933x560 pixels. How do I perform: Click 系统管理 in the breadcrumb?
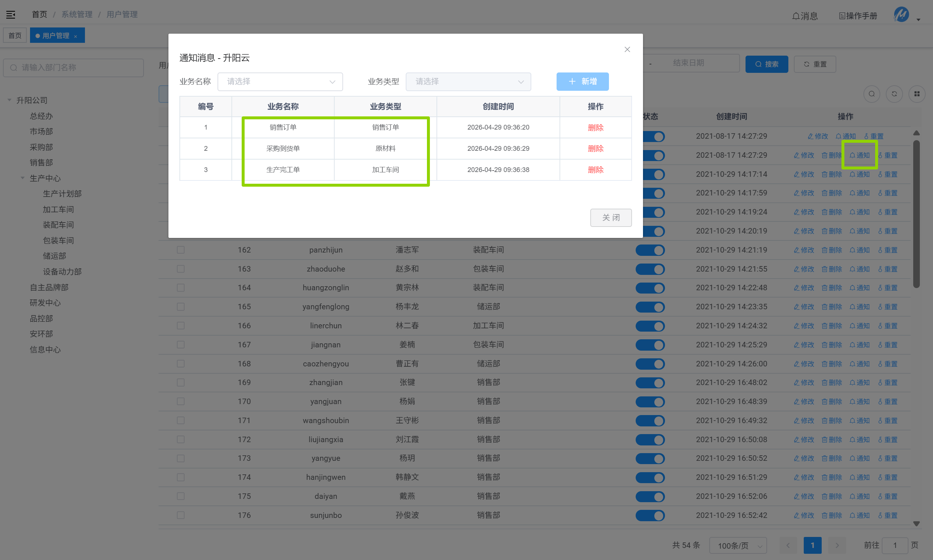point(77,14)
